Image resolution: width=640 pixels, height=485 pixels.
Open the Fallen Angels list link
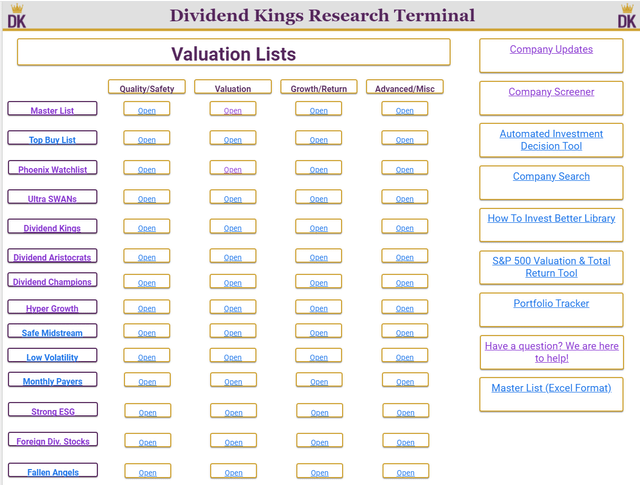pos(53,470)
